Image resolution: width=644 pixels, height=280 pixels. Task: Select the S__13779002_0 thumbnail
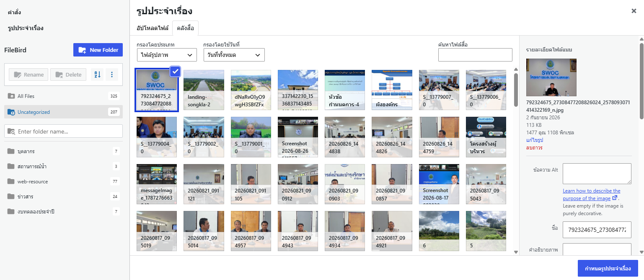click(x=204, y=137)
